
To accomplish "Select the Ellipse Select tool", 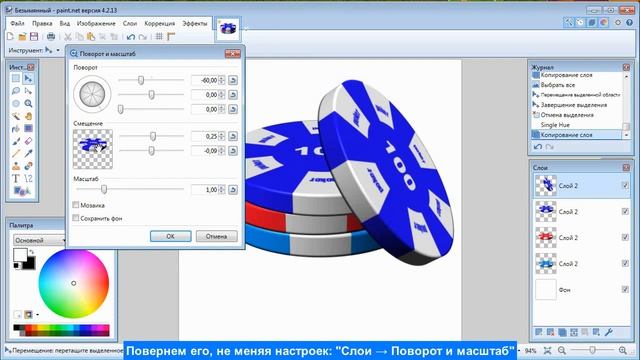I will tap(16, 104).
